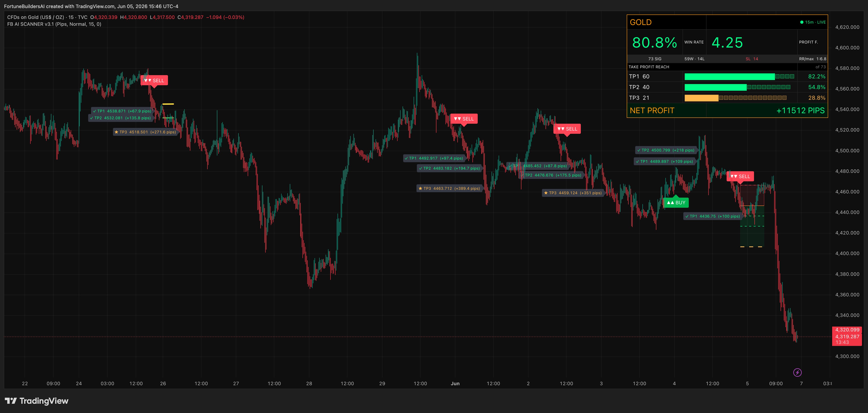Click the TP1 reach progress bar
The height and width of the screenshot is (413, 868).
tap(739, 77)
